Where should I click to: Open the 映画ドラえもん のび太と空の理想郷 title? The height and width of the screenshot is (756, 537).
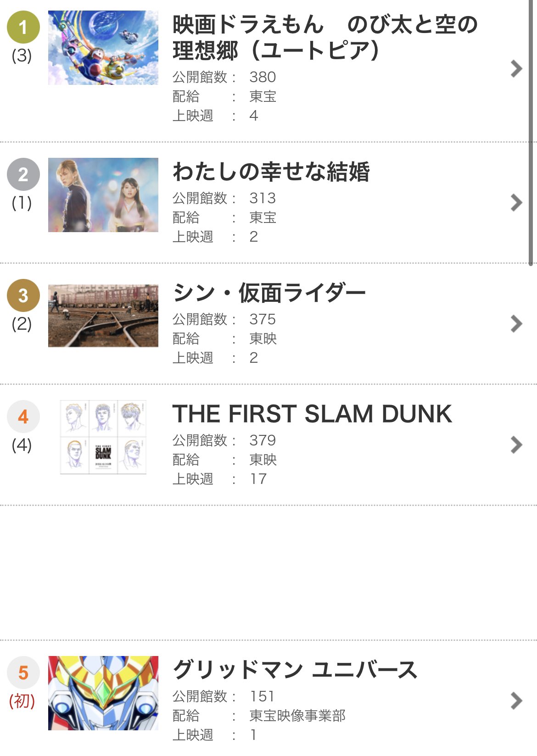coord(325,37)
